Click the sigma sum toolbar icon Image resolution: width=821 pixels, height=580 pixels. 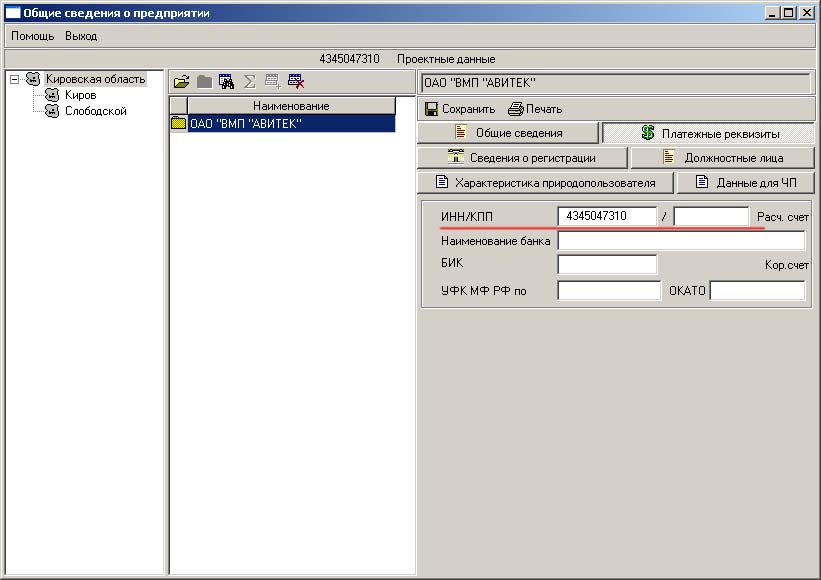point(250,82)
